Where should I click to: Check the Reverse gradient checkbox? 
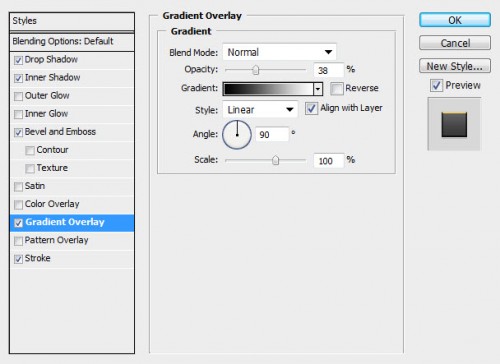click(337, 89)
